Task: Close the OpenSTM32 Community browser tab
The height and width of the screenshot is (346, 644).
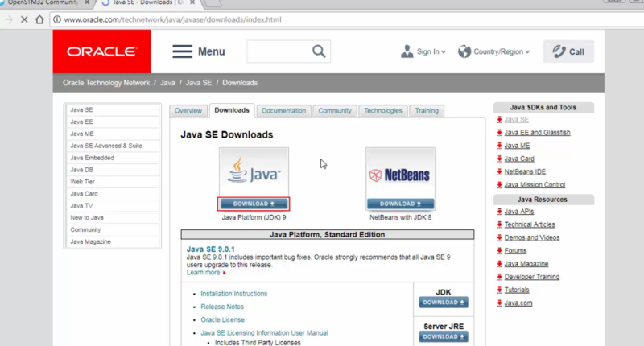Action: tap(87, 2)
